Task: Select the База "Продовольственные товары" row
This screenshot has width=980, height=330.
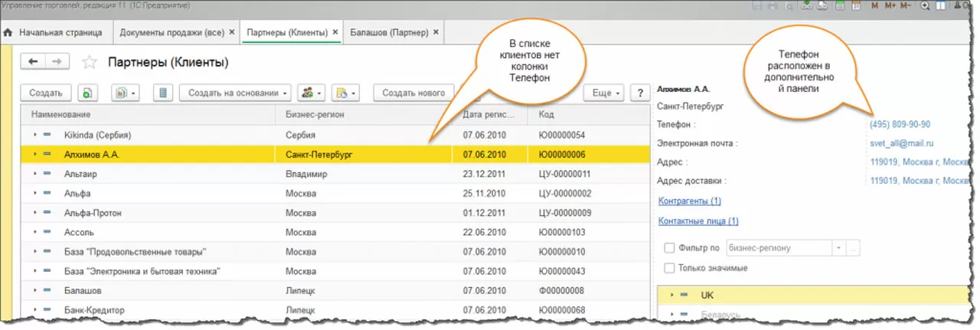Action: pyautogui.click(x=335, y=252)
